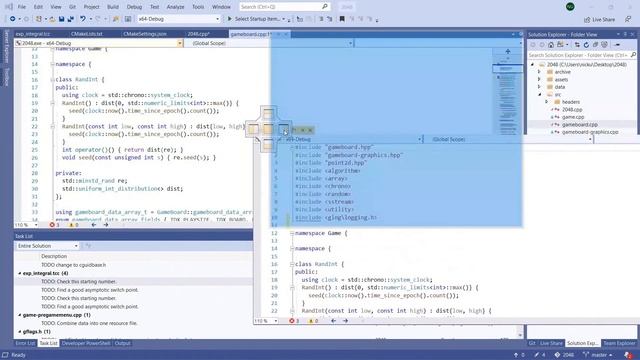Expand the assets folder
This screenshot has height=360, width=640.
[x=539, y=80]
